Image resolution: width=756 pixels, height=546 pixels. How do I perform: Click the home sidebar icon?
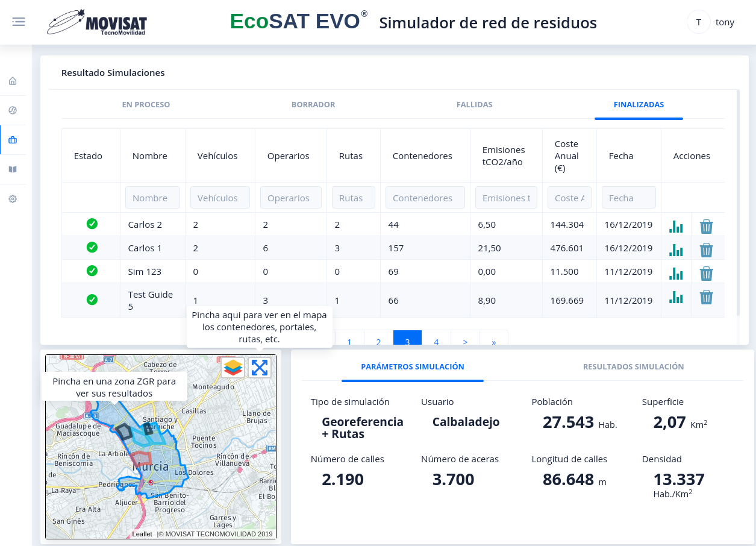tap(13, 81)
